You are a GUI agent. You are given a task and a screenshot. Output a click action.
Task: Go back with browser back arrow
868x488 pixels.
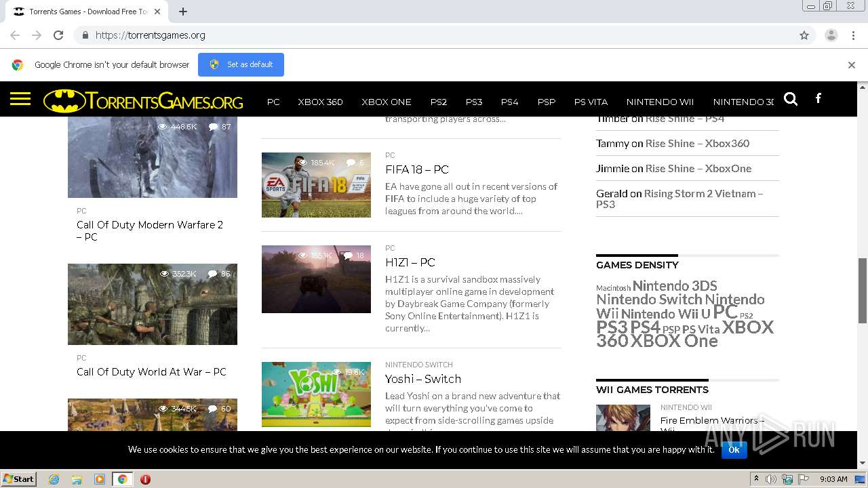[15, 35]
